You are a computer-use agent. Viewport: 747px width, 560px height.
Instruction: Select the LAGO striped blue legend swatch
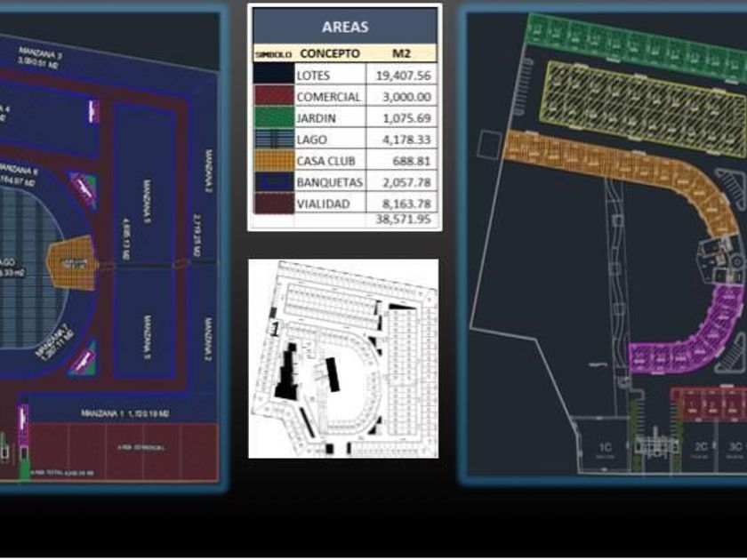(274, 139)
